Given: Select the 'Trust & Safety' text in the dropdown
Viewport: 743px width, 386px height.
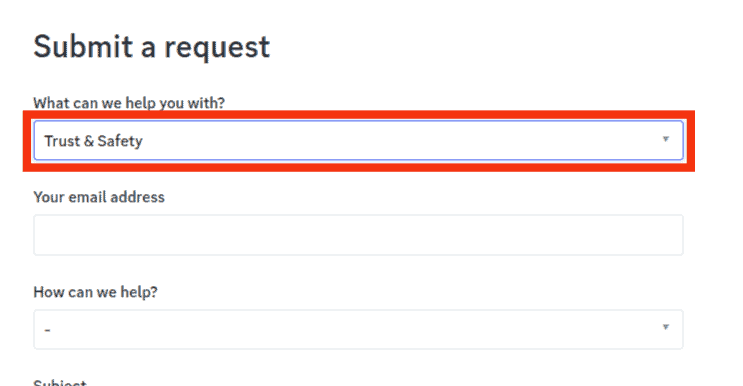Looking at the screenshot, I should [93, 141].
